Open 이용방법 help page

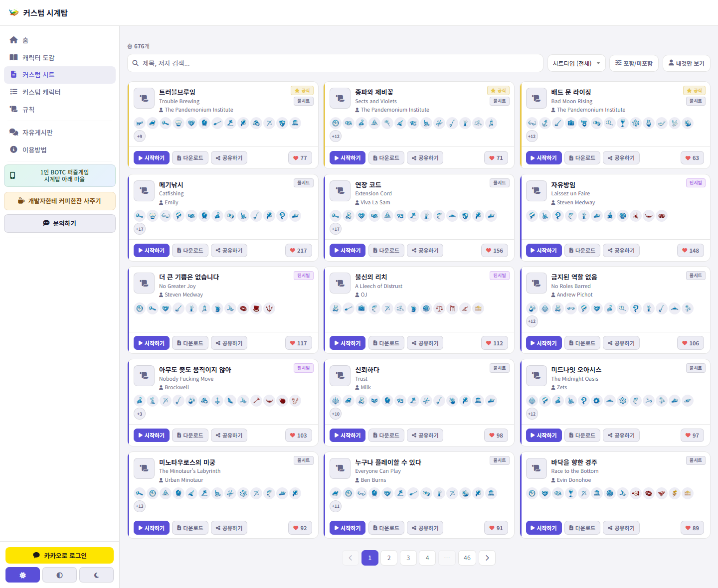tap(59, 150)
